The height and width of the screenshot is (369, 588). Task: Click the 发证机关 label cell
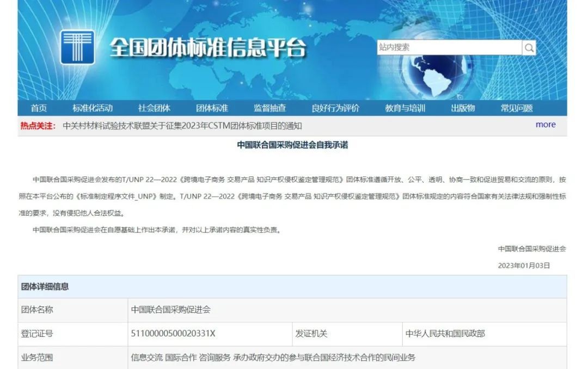347,334
